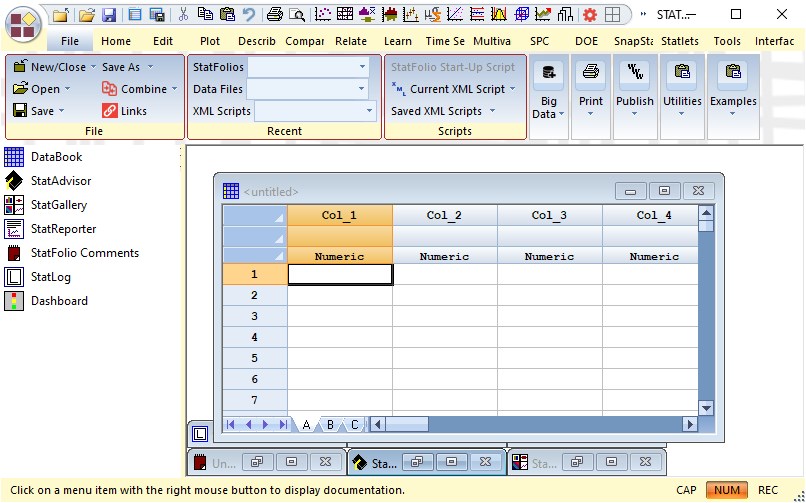Restore the minimized StatFolio Comments window
The image size is (806, 503).
[x=257, y=462]
